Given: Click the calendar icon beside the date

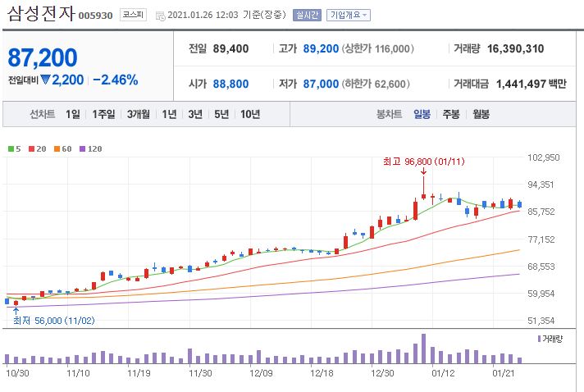Looking at the screenshot, I should click(161, 16).
